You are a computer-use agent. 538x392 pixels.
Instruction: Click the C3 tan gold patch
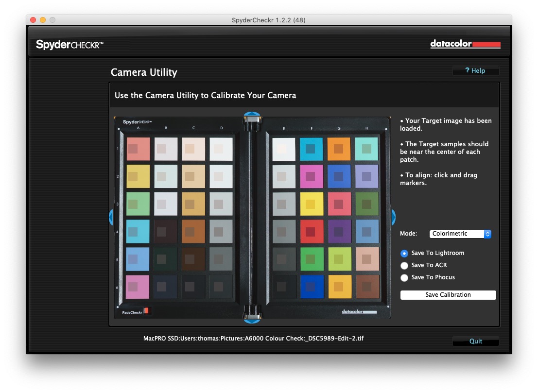pyautogui.click(x=193, y=204)
